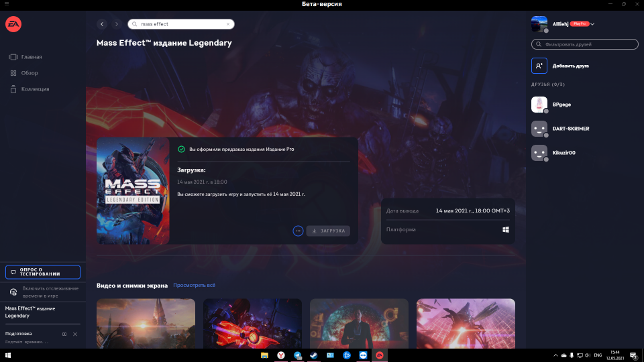
Task: Click the volume speaker tray icon
Action: point(588,355)
